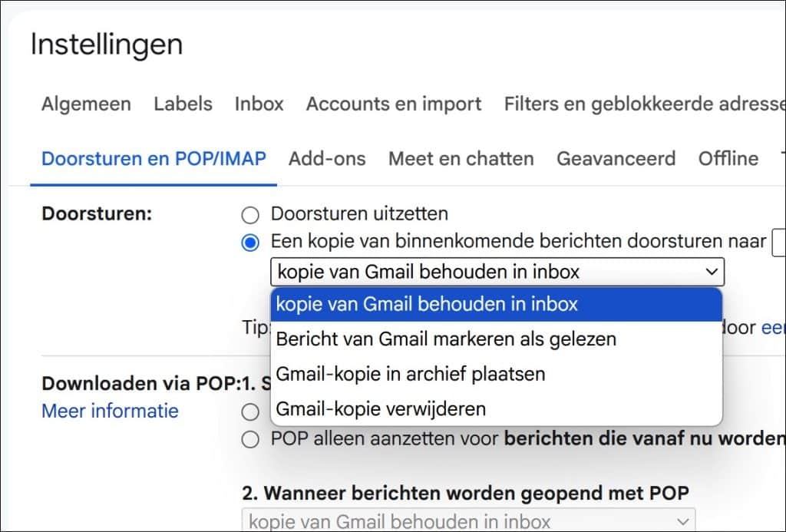The height and width of the screenshot is (532, 786).
Task: Go to the Offline tab
Action: click(x=728, y=159)
